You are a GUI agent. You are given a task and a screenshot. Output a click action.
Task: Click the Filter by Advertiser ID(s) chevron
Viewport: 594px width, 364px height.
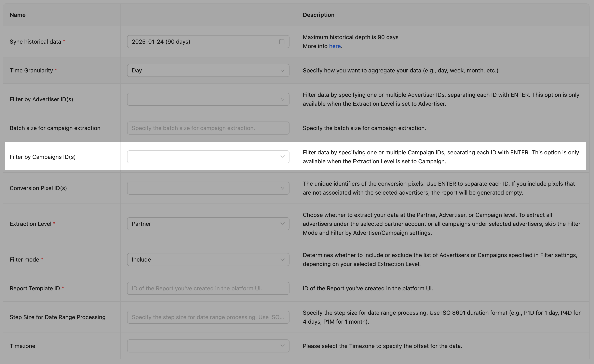[x=282, y=99]
